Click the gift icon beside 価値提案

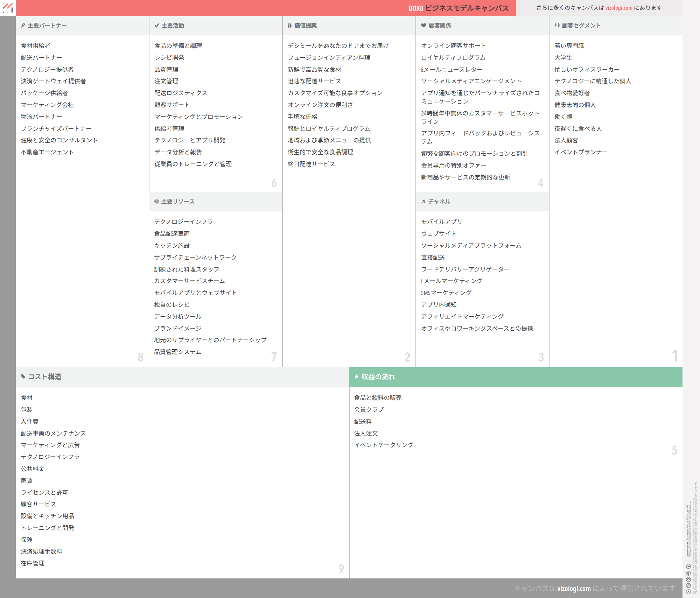pos(289,26)
